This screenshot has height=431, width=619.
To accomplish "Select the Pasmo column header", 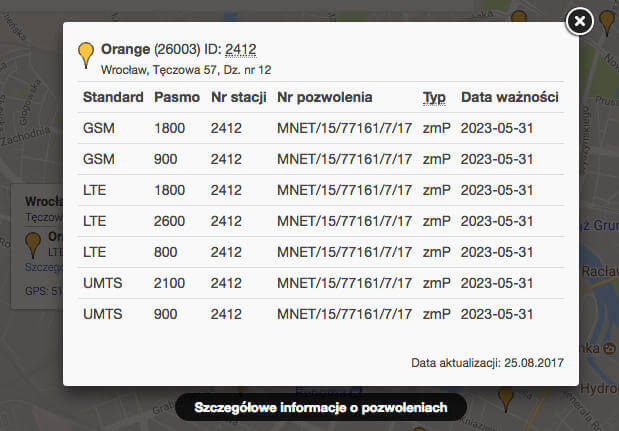I will tap(177, 97).
